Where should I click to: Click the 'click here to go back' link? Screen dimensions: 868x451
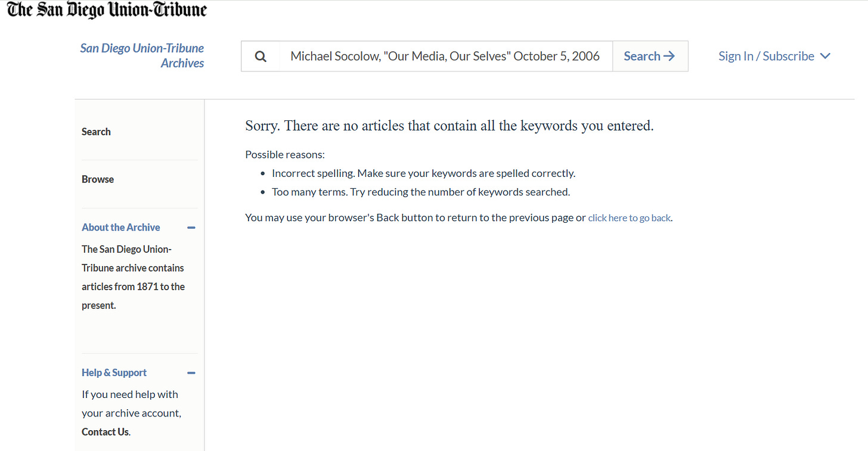(x=630, y=218)
